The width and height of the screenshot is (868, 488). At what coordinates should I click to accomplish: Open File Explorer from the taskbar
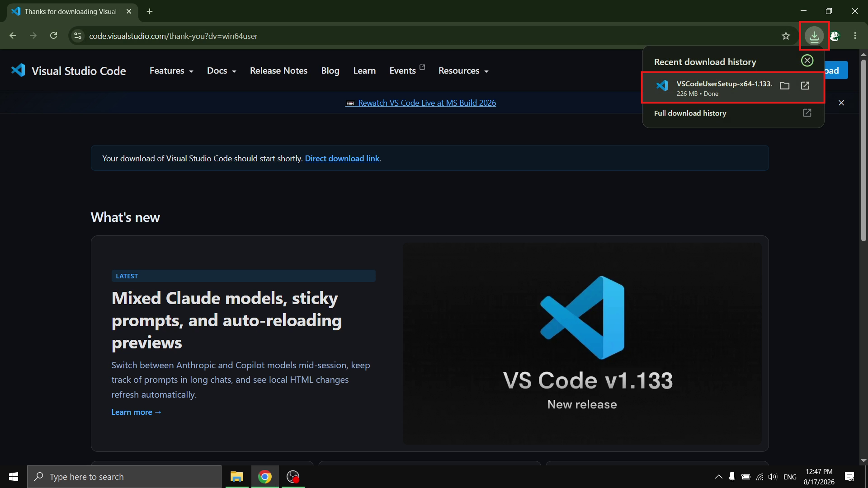coord(236,477)
